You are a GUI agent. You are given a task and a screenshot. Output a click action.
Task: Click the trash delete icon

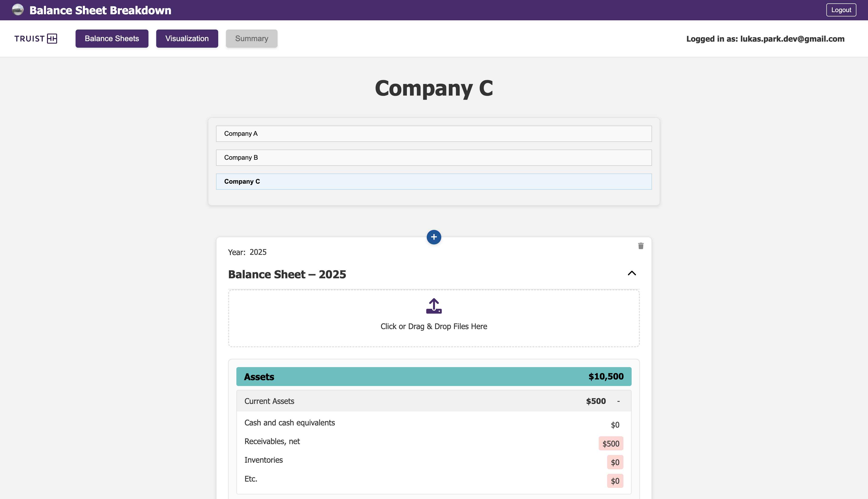point(641,246)
